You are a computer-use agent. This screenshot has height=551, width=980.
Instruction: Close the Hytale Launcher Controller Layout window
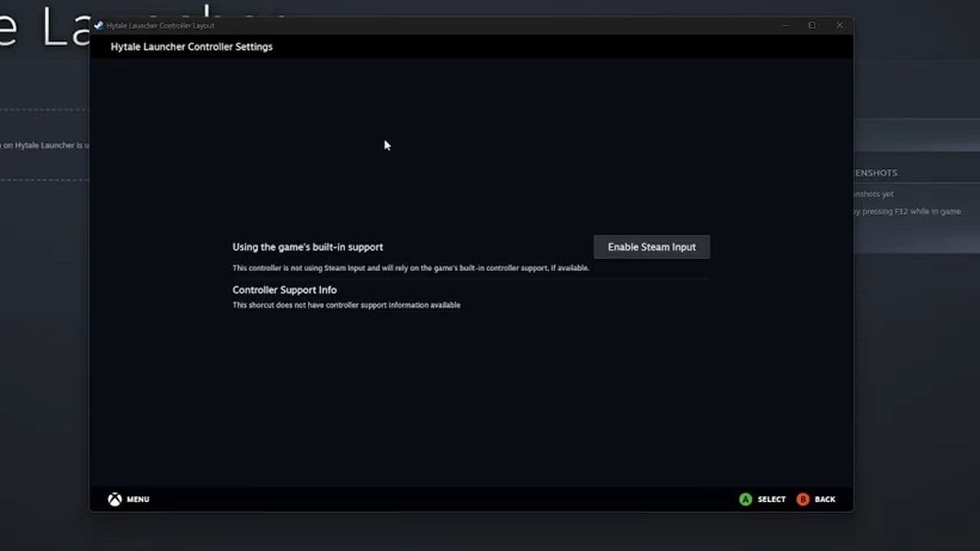(839, 25)
